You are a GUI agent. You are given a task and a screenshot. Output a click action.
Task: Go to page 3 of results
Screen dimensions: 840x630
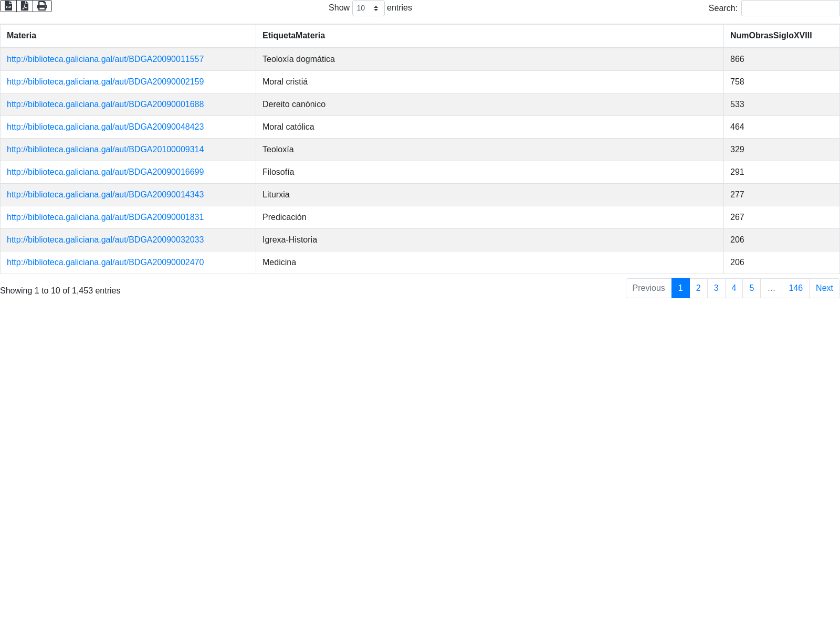[716, 288]
